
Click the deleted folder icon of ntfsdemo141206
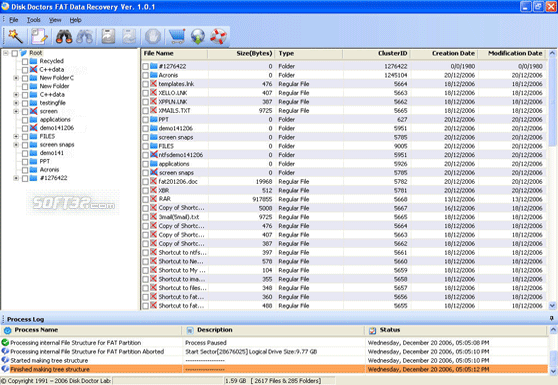pyautogui.click(x=154, y=155)
